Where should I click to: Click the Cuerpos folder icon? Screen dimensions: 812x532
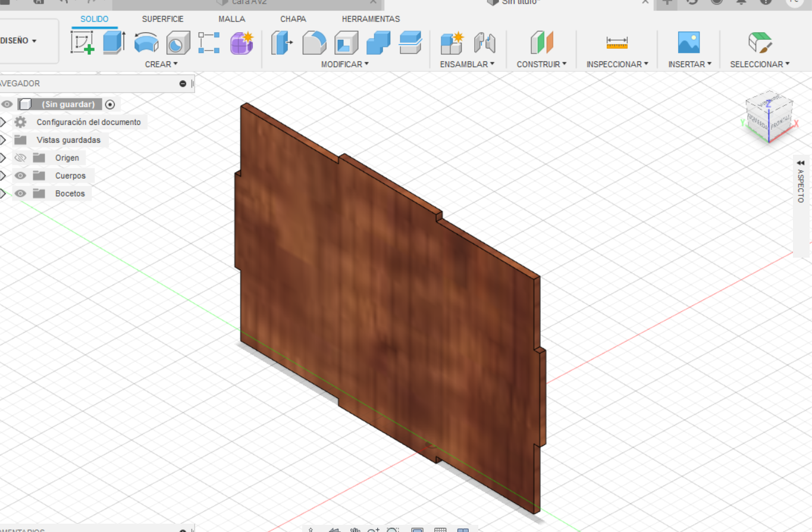(39, 176)
